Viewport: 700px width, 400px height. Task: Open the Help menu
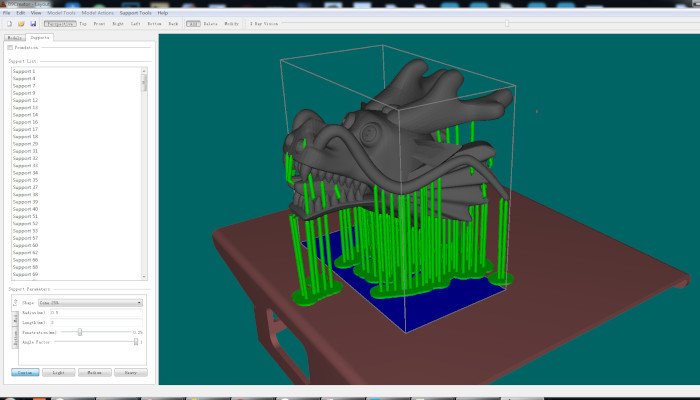click(x=162, y=13)
